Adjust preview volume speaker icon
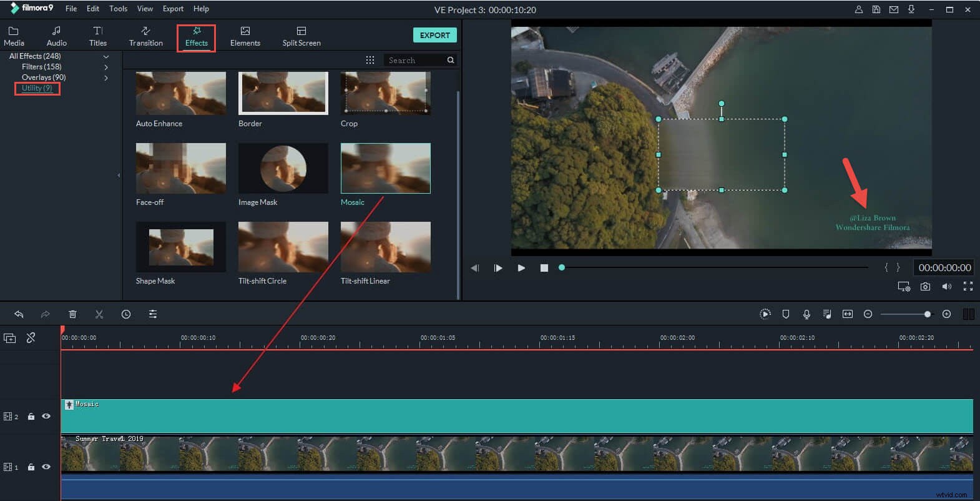 click(947, 286)
